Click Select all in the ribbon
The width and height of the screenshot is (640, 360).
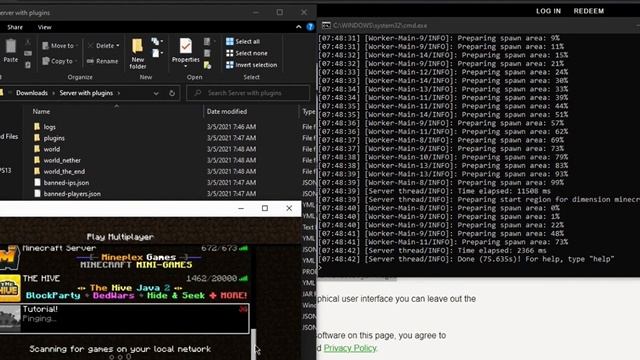click(243, 41)
